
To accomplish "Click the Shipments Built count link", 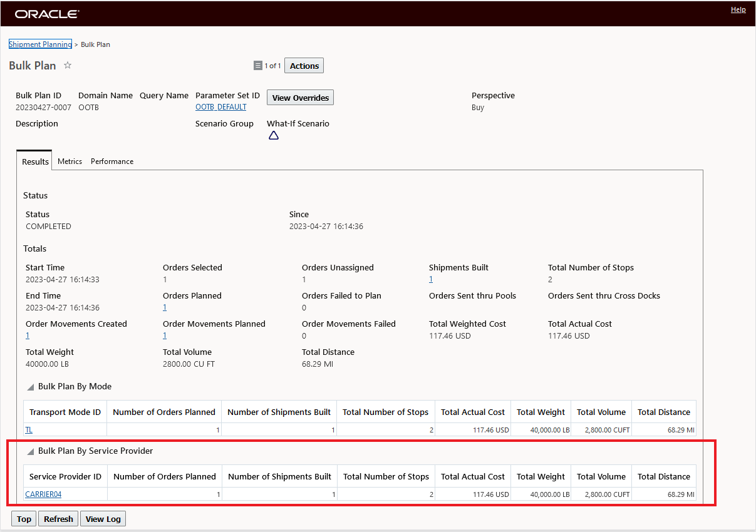I will (431, 279).
